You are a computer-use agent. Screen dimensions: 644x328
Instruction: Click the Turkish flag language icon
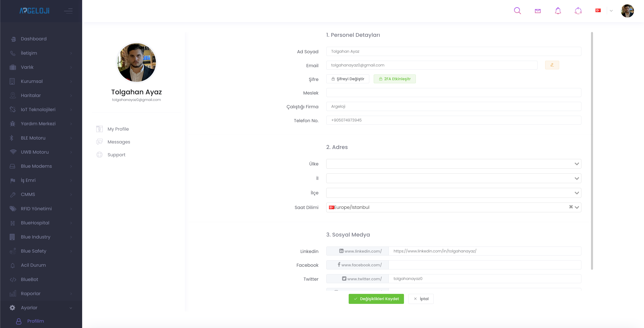click(598, 11)
